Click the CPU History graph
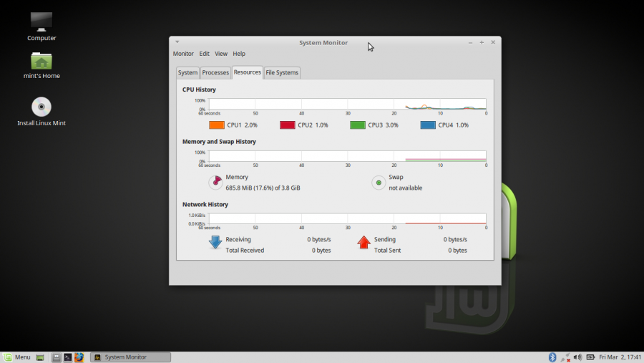Viewport: 644px width, 363px height. click(348, 105)
